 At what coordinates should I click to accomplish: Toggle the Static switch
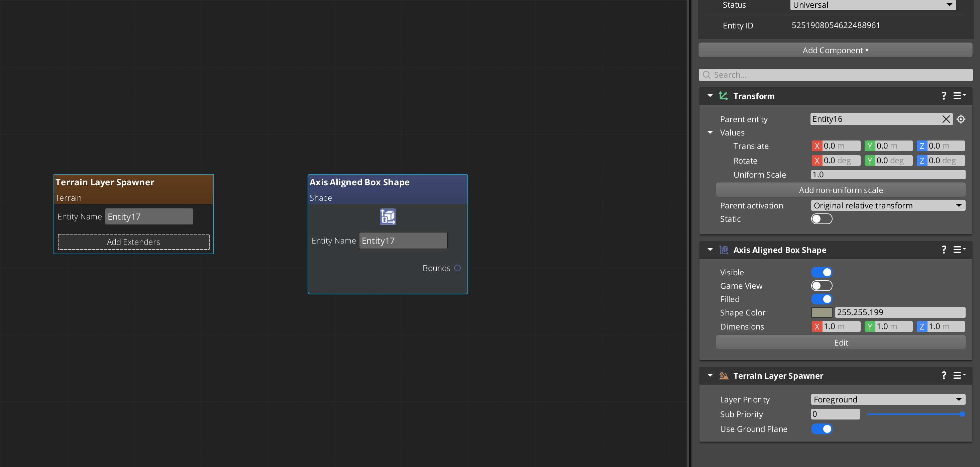click(822, 219)
